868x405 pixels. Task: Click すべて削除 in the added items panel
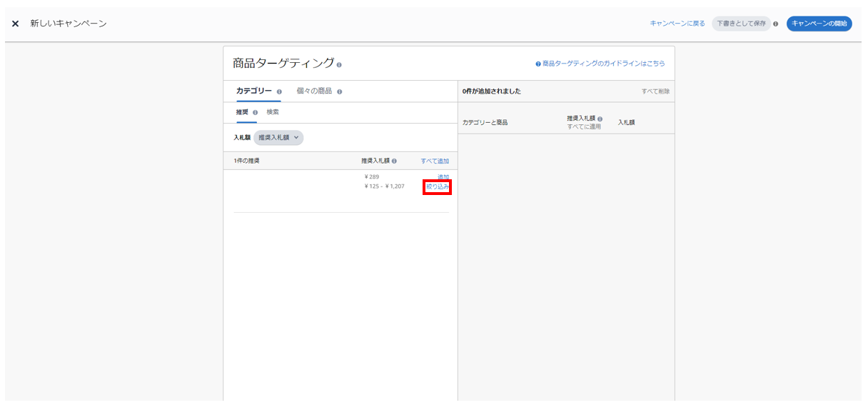(655, 91)
